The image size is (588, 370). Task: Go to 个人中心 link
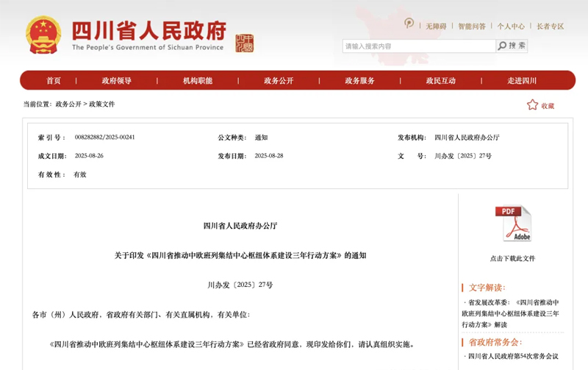pyautogui.click(x=511, y=26)
